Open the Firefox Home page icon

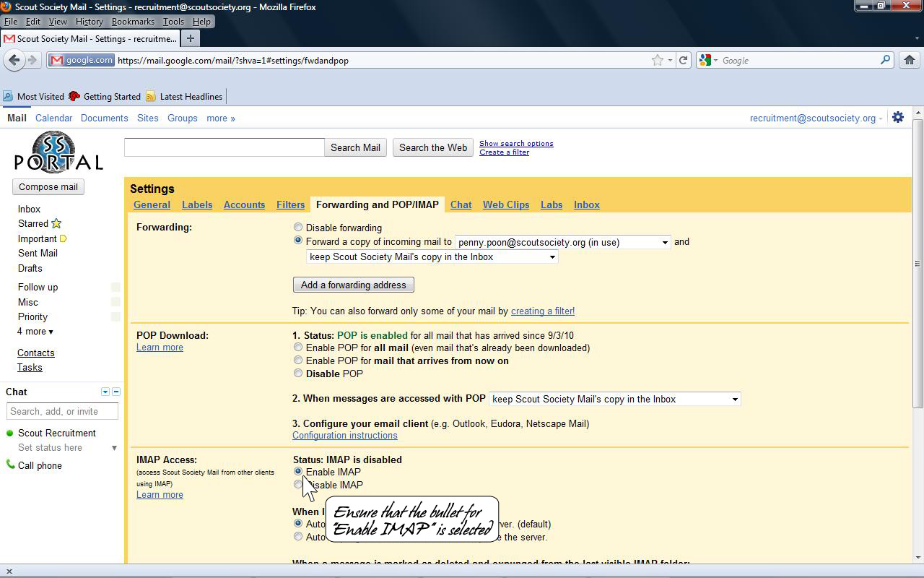tap(910, 60)
